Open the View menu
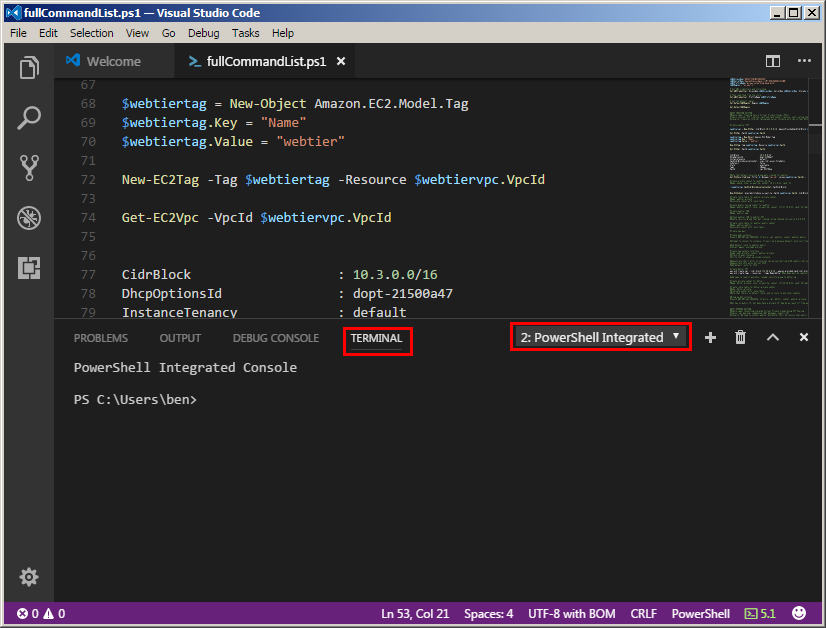 (x=137, y=33)
